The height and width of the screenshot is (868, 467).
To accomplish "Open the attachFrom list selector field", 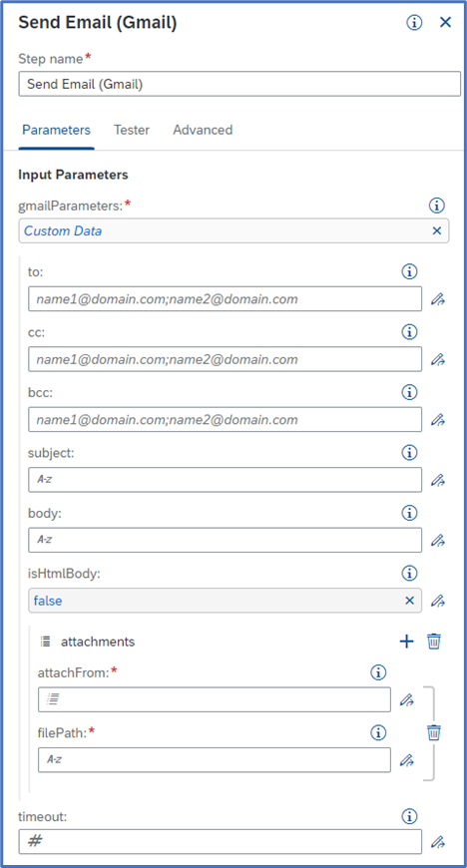I will coord(215,699).
